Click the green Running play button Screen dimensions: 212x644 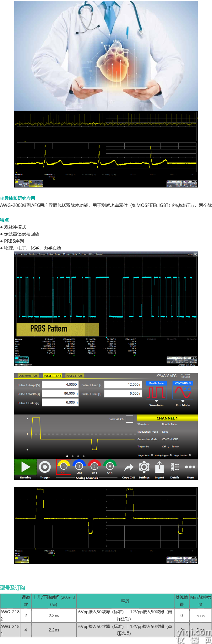[x=25, y=467]
